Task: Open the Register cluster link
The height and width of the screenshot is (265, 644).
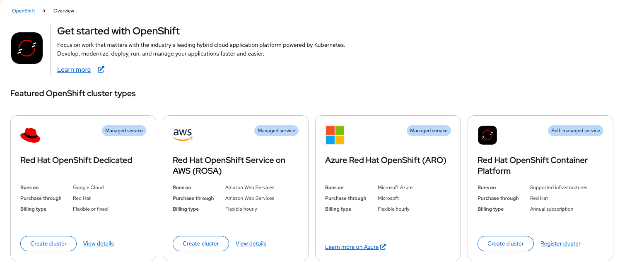Action: coord(560,243)
